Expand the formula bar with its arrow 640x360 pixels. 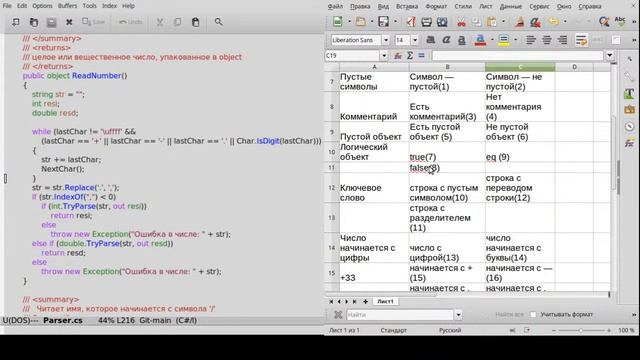pyautogui.click(x=609, y=55)
